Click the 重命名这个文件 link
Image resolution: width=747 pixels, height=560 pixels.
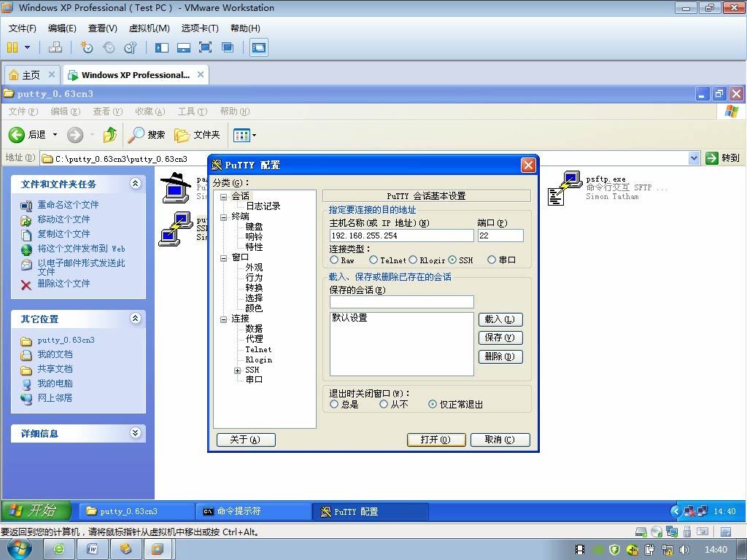68,205
